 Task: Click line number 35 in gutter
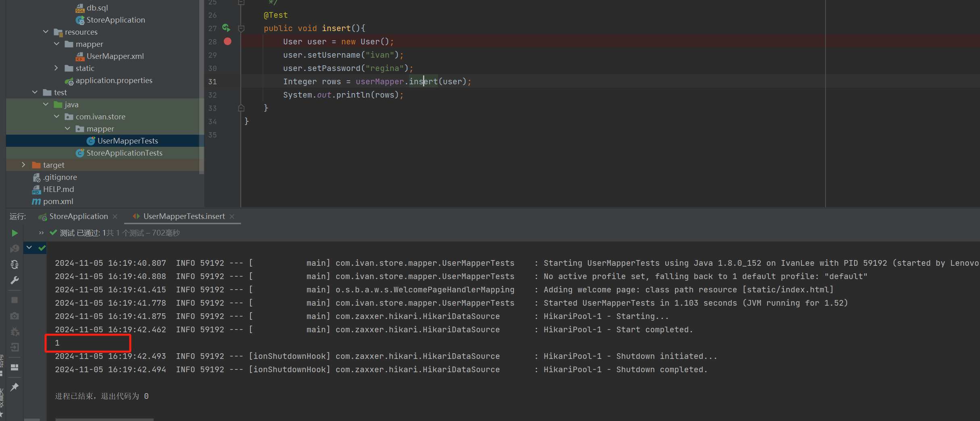point(213,135)
